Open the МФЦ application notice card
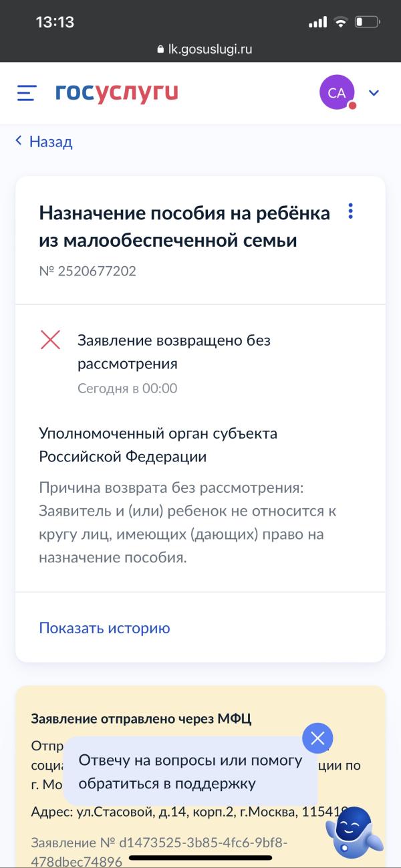This screenshot has width=401, height=868. pyautogui.click(x=200, y=776)
